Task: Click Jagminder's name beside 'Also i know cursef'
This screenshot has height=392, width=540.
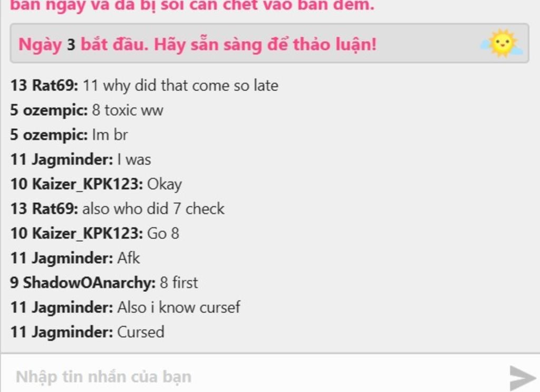Action: tap(72, 307)
